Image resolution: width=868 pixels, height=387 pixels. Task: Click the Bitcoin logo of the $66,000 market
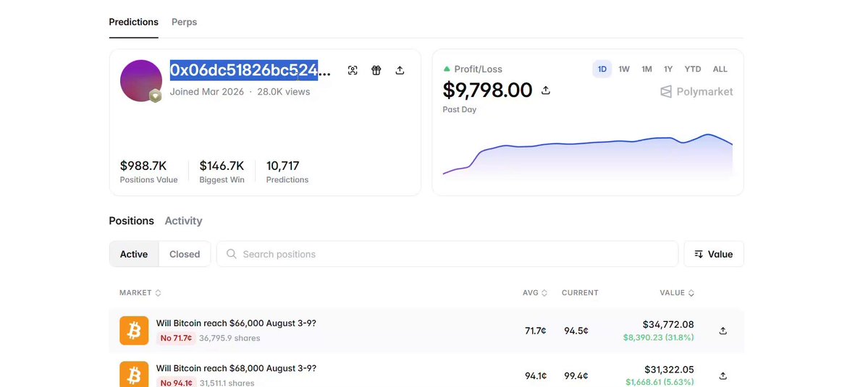(134, 331)
